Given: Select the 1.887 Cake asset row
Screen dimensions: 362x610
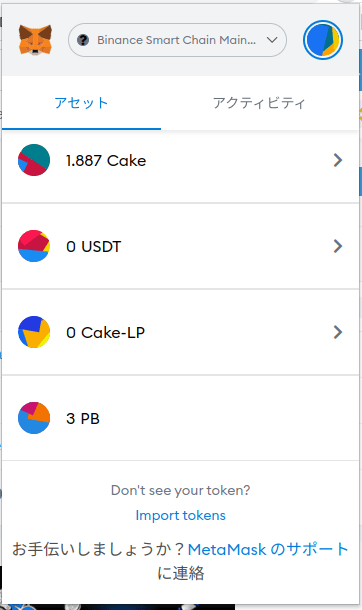Looking at the screenshot, I should click(x=180, y=160).
